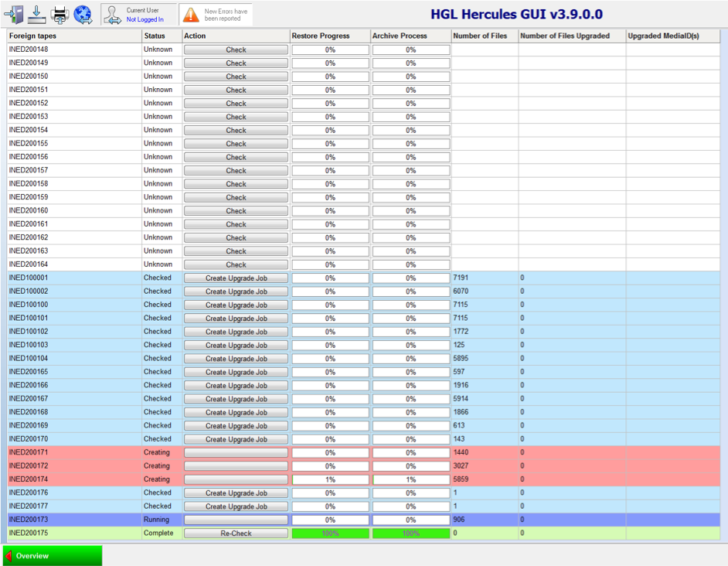728x566 pixels.
Task: Click Re-Check button for INED200175
Action: click(236, 533)
